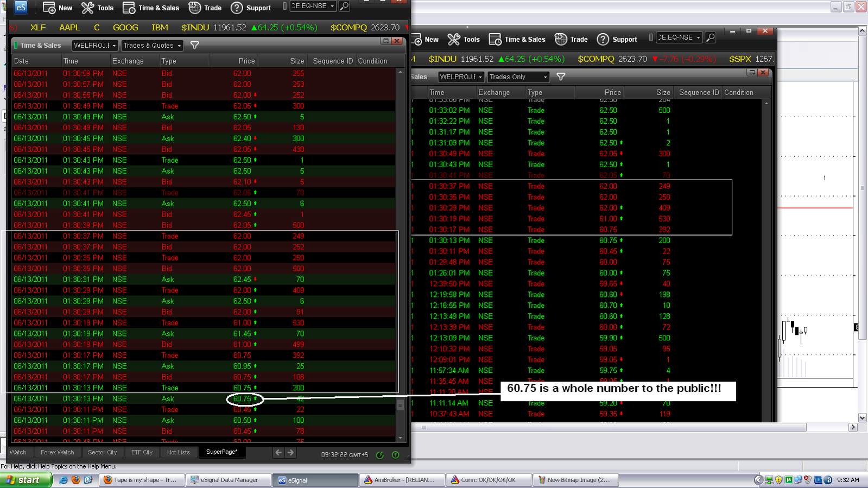Click Trade in the front eSignal window toolbar
This screenshot has height=488, width=868.
pos(205,8)
